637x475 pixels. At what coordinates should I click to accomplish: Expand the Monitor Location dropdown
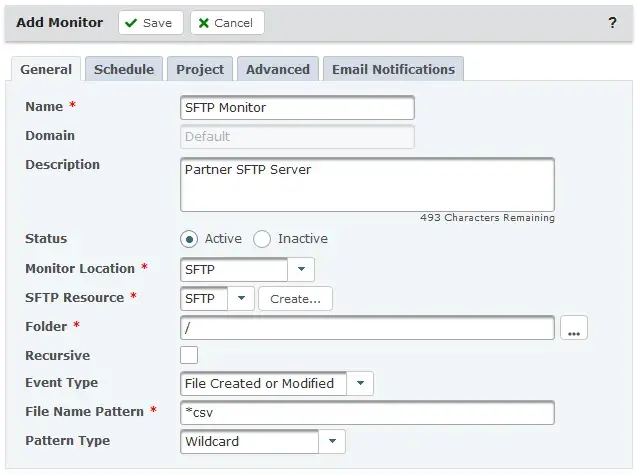tap(301, 269)
